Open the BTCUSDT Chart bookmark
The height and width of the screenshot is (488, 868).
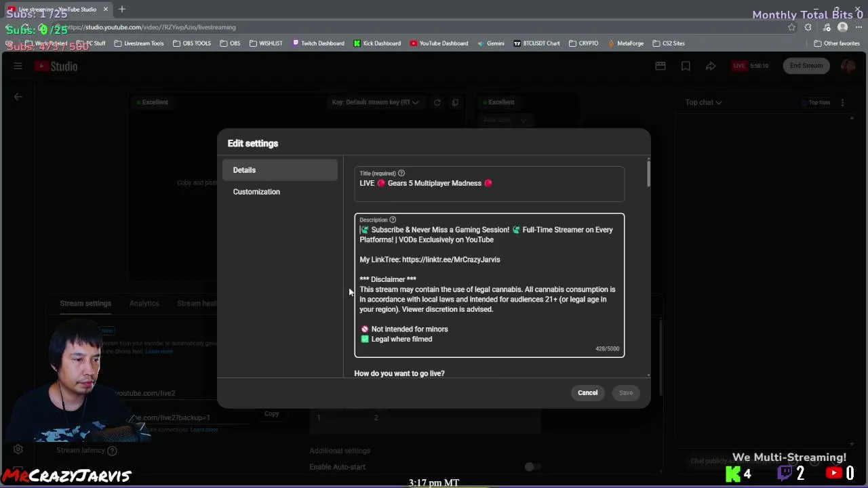[536, 43]
